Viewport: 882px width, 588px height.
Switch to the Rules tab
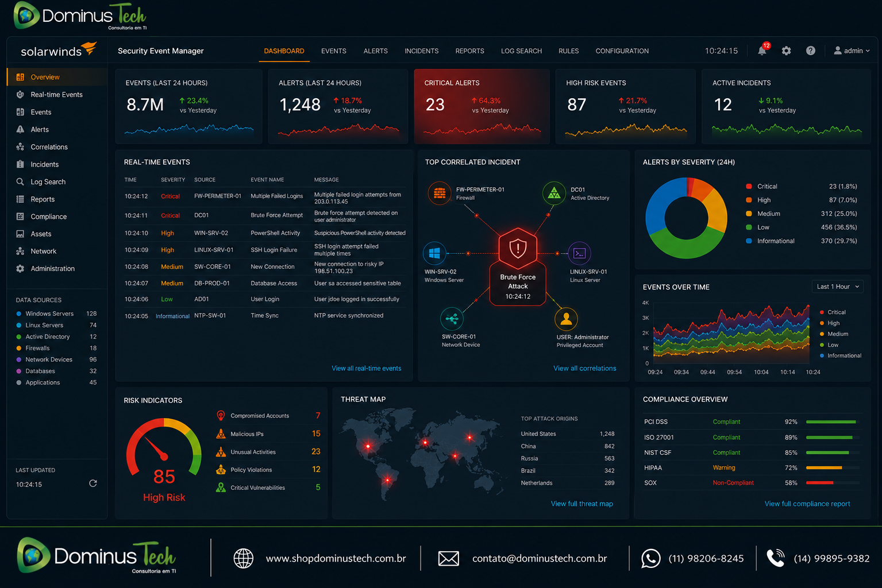click(x=569, y=51)
